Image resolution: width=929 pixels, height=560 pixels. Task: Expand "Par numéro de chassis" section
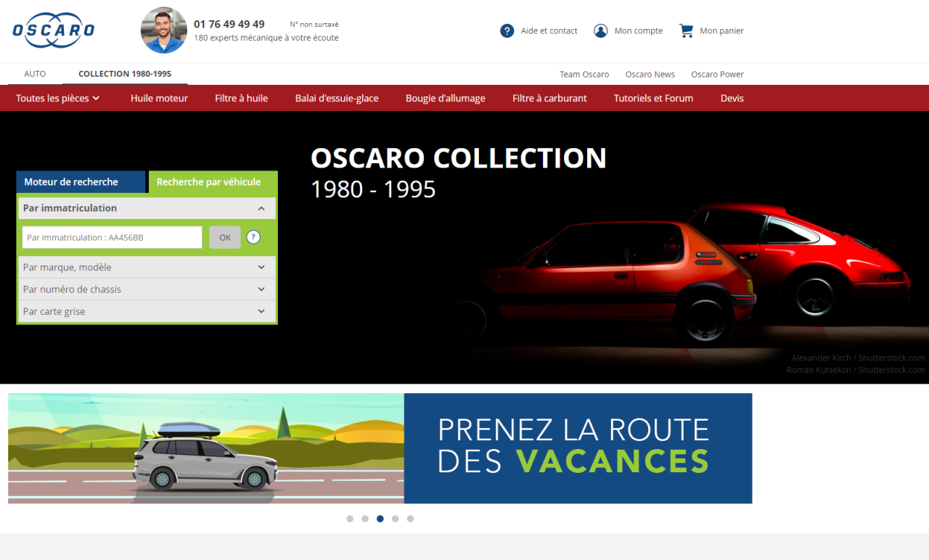147,289
